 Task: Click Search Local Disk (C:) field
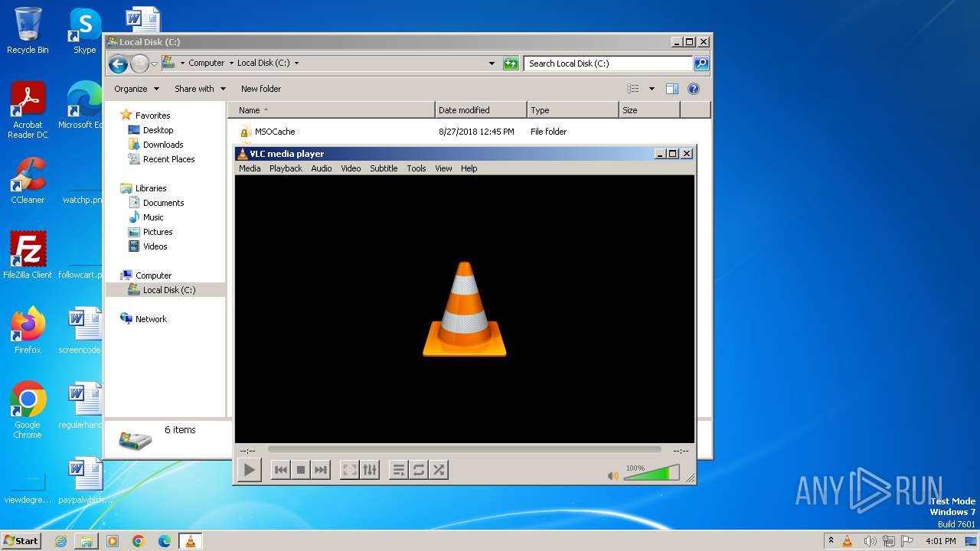point(609,64)
